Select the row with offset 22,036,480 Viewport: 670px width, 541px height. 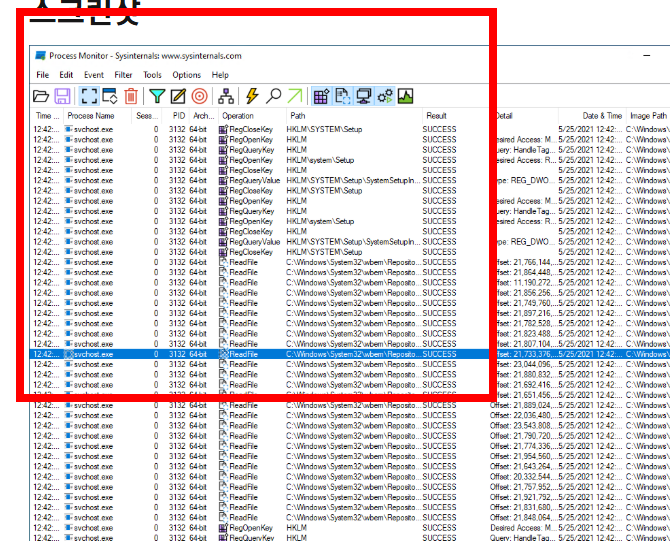click(351, 415)
